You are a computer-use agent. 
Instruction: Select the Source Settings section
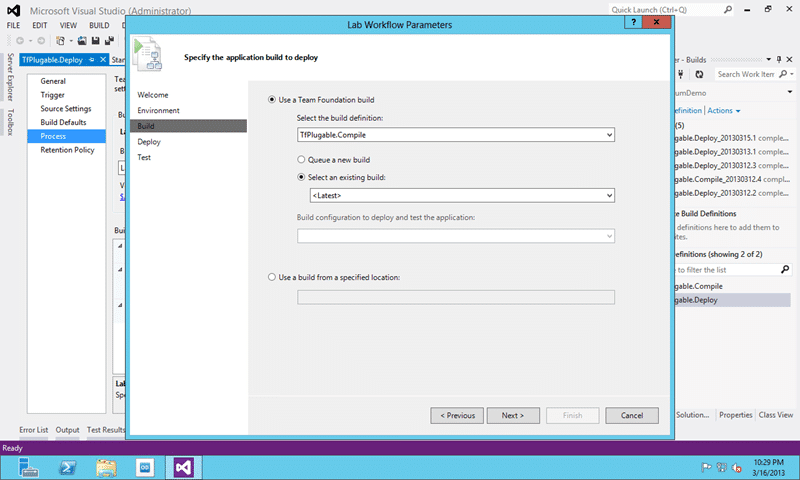66,109
